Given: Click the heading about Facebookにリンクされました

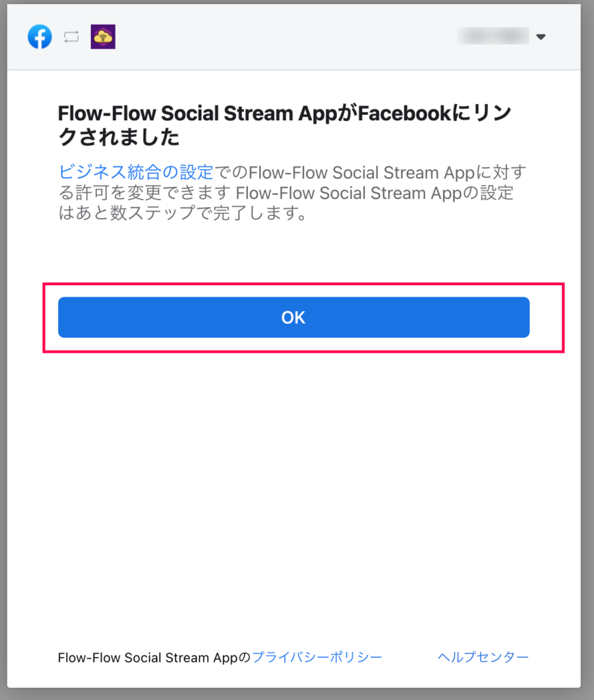Looking at the screenshot, I should click(x=285, y=125).
